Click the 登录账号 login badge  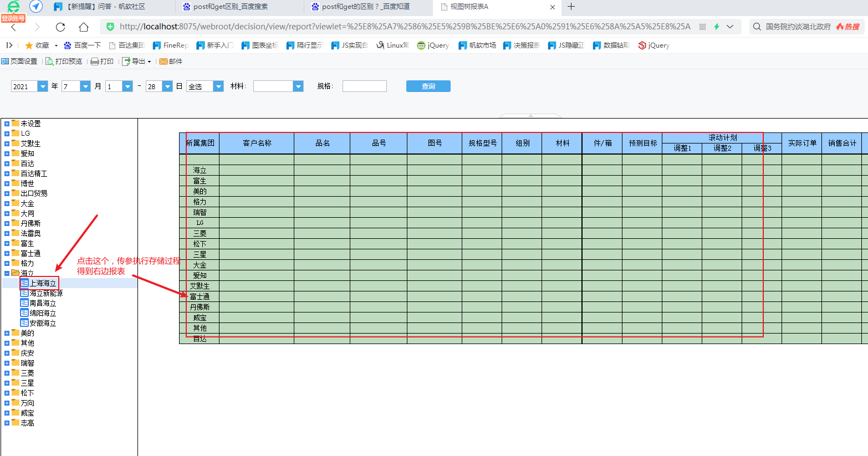[x=13, y=18]
